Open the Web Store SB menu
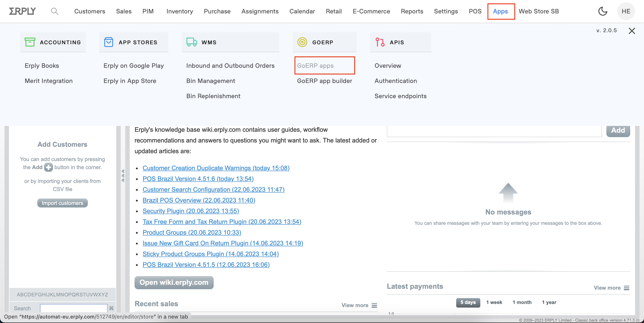Viewport: 644px width, 323px height. 538,11
